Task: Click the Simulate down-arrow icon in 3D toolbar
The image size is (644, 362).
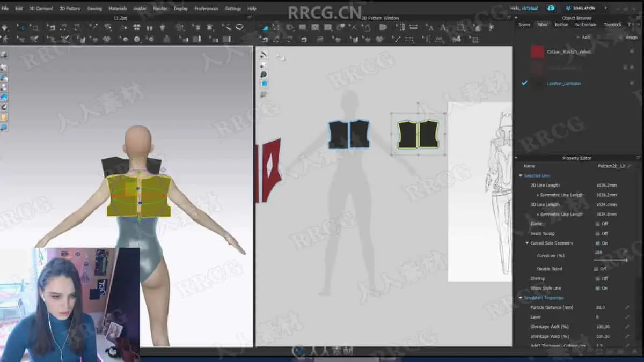Action: coord(4,27)
